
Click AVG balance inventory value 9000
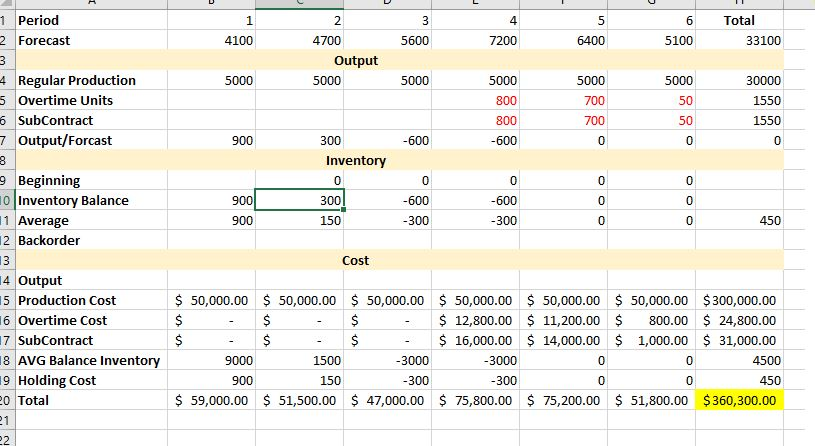[x=212, y=361]
